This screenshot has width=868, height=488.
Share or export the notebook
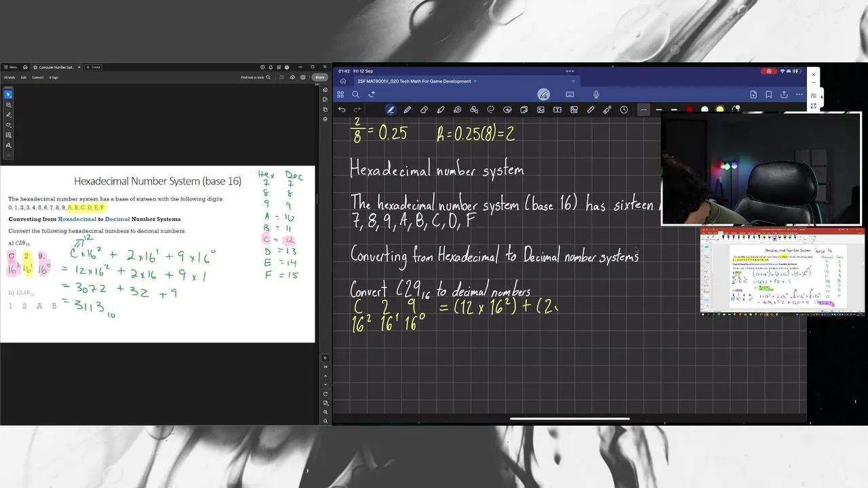coord(784,94)
